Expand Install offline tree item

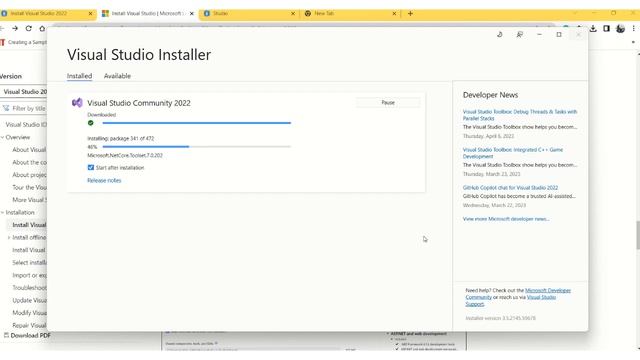click(9, 238)
